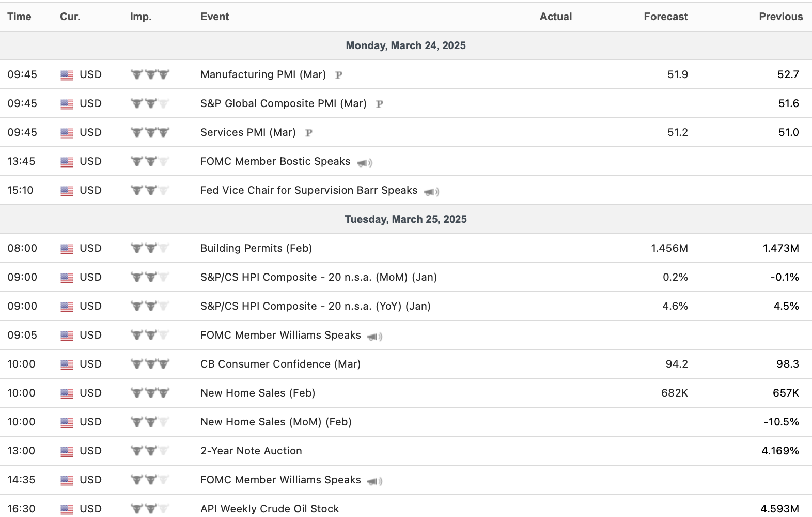This screenshot has width=812, height=517.
Task: Click importance bulls on 2-Year Note Auction row
Action: tap(150, 451)
